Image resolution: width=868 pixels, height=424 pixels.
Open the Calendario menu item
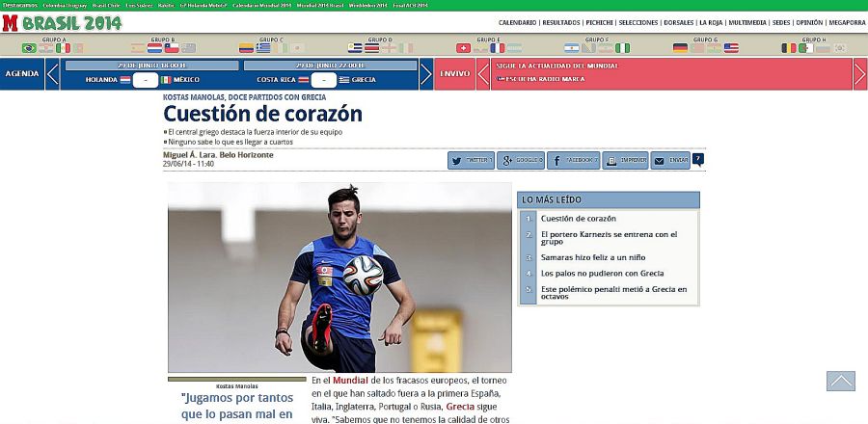point(518,22)
